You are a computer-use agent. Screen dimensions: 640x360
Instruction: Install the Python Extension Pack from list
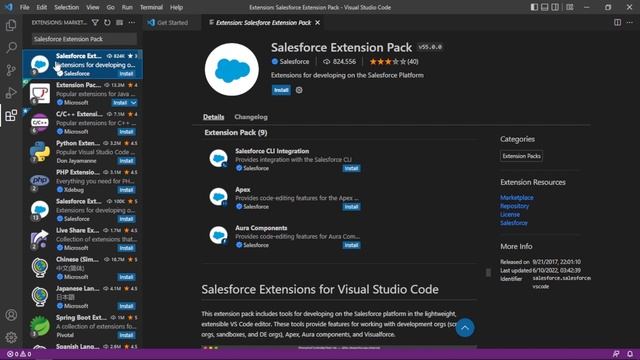pyautogui.click(x=126, y=161)
